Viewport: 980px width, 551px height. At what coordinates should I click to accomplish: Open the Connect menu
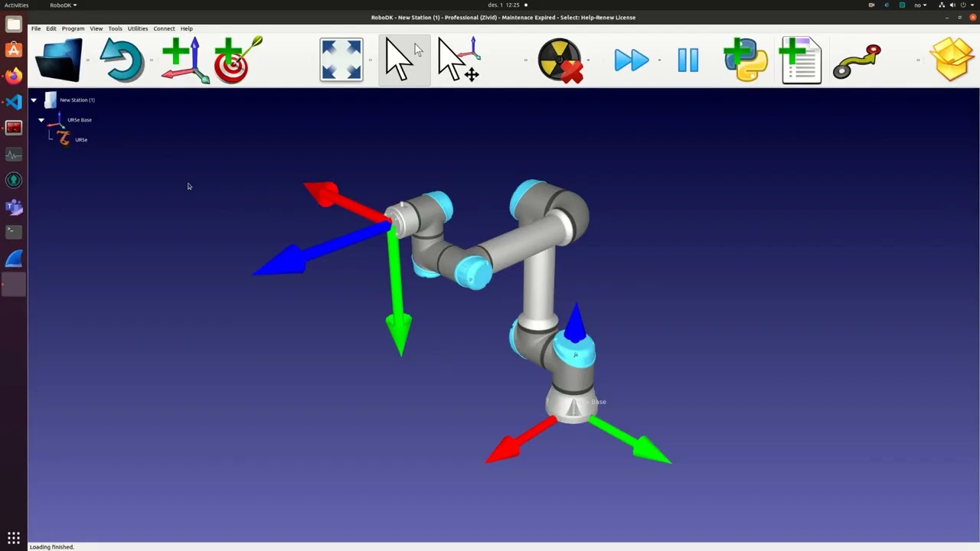pos(164,28)
